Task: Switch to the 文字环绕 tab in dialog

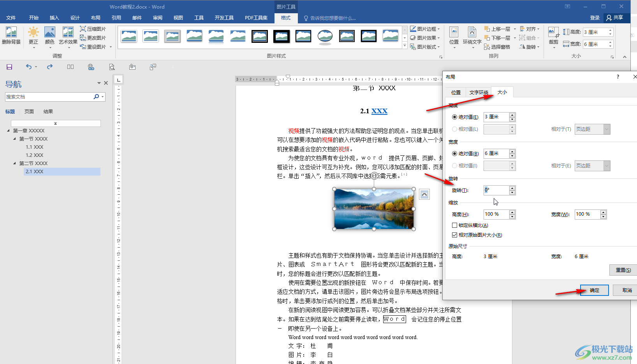Action: point(479,93)
